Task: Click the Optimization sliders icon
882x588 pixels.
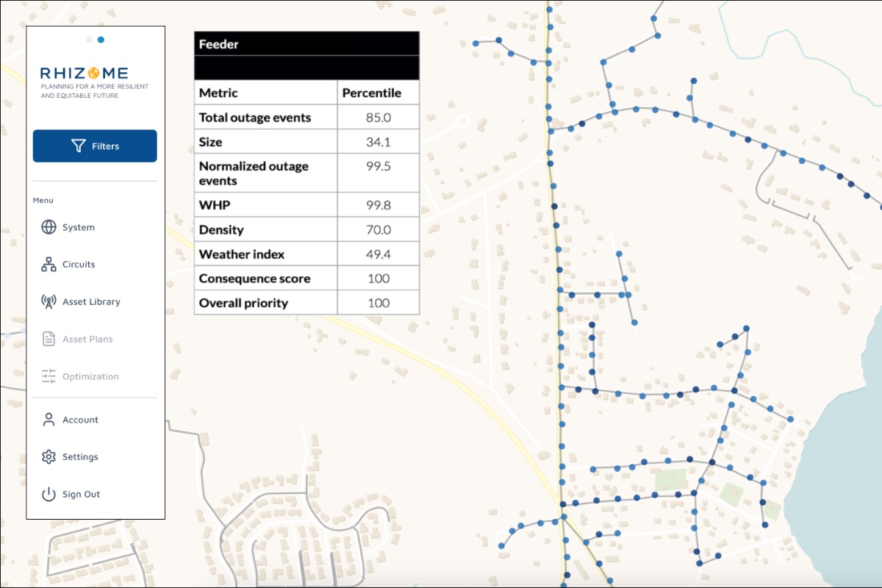Action: click(x=48, y=376)
